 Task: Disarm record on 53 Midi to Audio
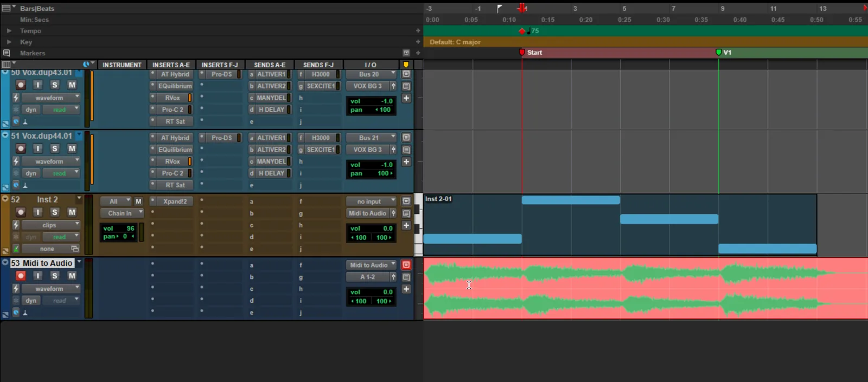click(x=21, y=276)
